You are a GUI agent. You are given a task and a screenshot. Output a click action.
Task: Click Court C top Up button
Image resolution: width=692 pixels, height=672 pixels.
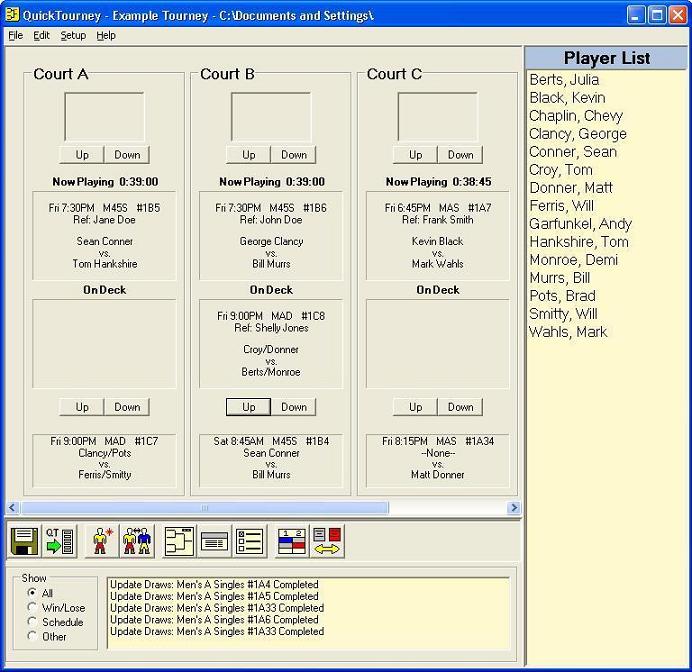pyautogui.click(x=415, y=155)
